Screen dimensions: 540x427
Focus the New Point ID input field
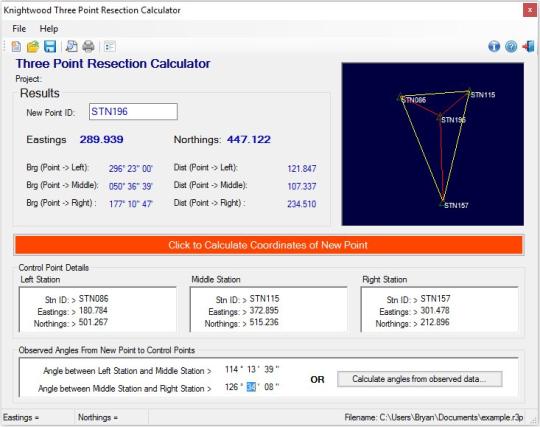pyautogui.click(x=133, y=112)
